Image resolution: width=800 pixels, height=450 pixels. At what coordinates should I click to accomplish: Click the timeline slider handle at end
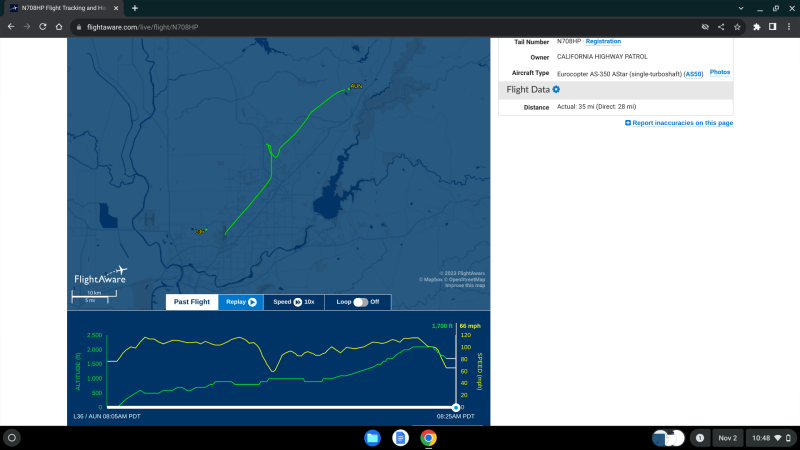point(456,407)
